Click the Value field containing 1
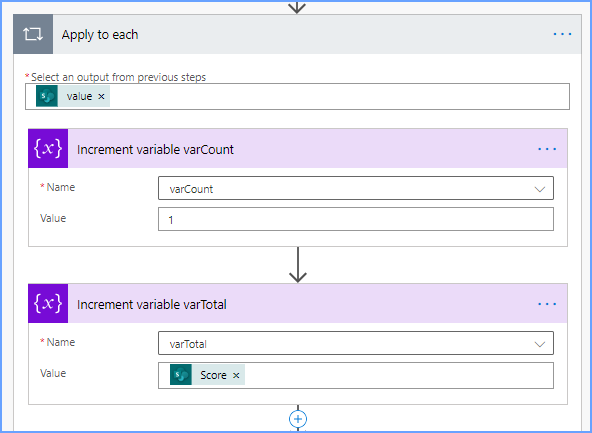The width and height of the screenshot is (592, 433). point(356,219)
